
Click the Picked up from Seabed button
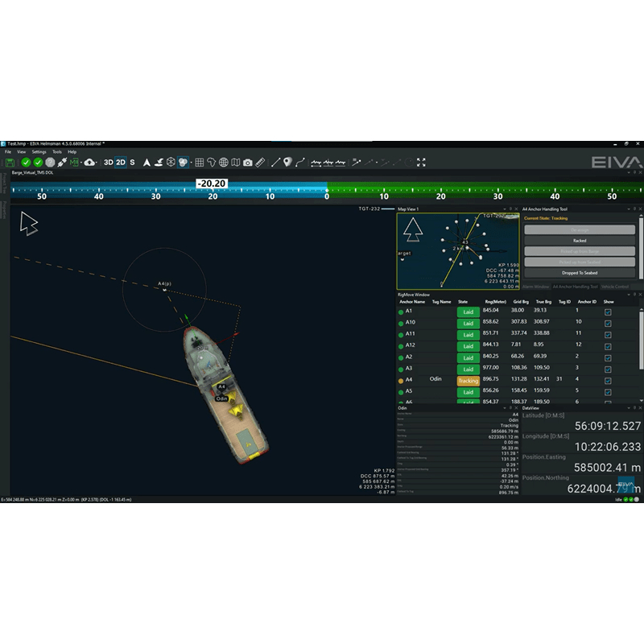tap(580, 262)
